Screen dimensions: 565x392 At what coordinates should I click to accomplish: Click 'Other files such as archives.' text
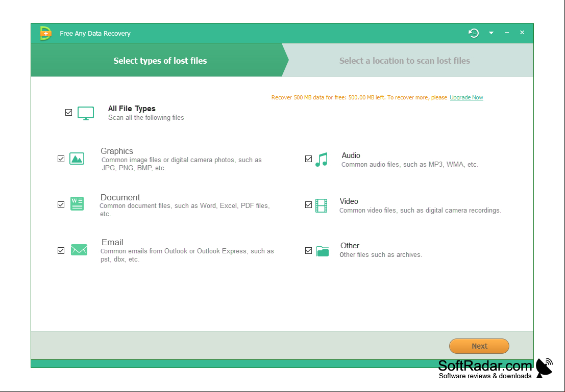[x=381, y=254]
